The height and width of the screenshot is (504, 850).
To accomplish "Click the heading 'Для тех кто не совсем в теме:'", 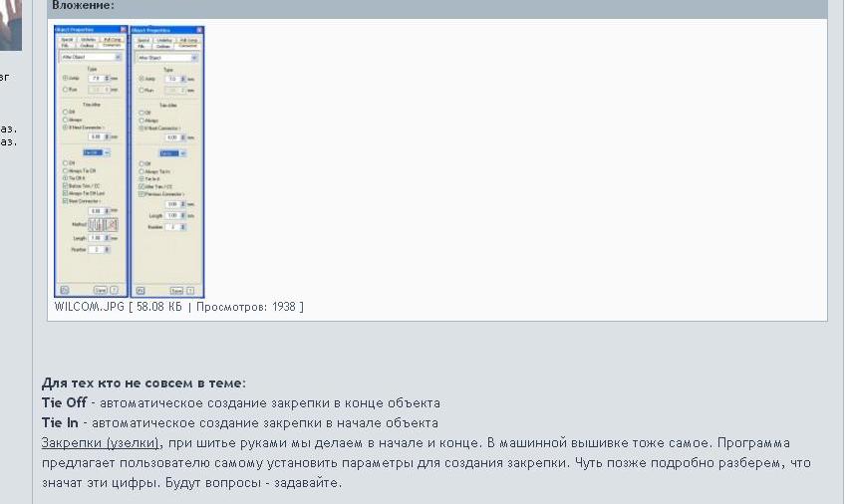I will click(143, 383).
